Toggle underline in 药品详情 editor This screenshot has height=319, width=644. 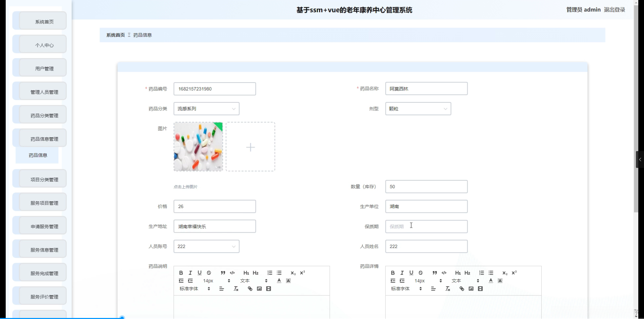(411, 273)
